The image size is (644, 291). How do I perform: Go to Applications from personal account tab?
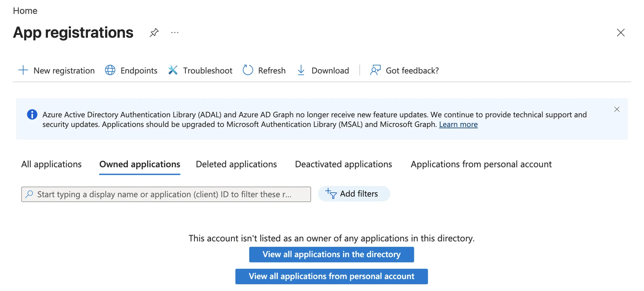tap(481, 164)
